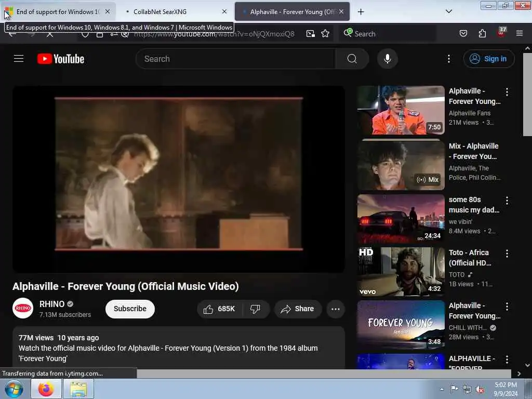The height and width of the screenshot is (399, 532).
Task: Open YouTube settings three-dot menu
Action: coord(448,59)
